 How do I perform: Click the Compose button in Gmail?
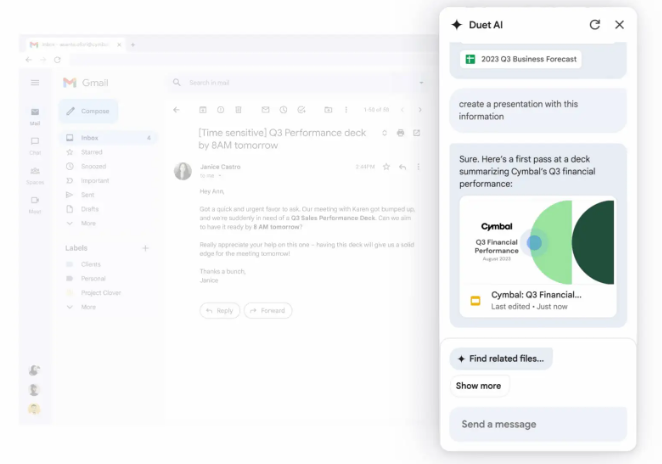[88, 111]
